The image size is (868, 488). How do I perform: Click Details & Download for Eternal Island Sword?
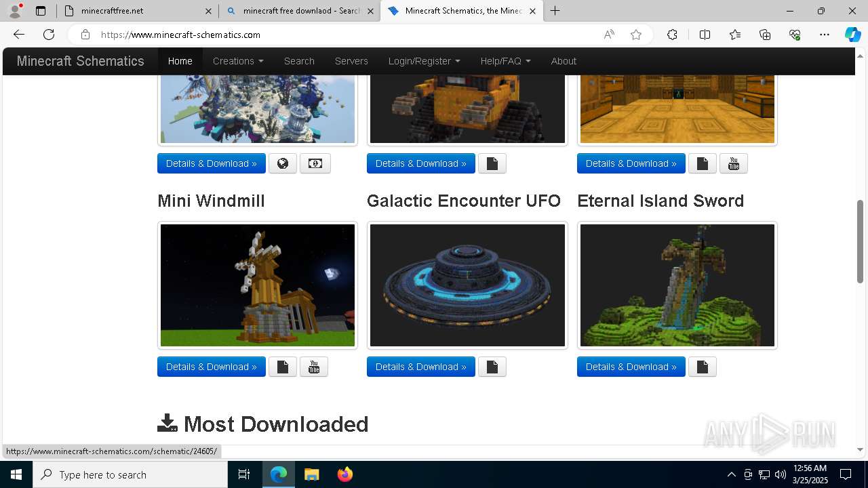pyautogui.click(x=631, y=367)
